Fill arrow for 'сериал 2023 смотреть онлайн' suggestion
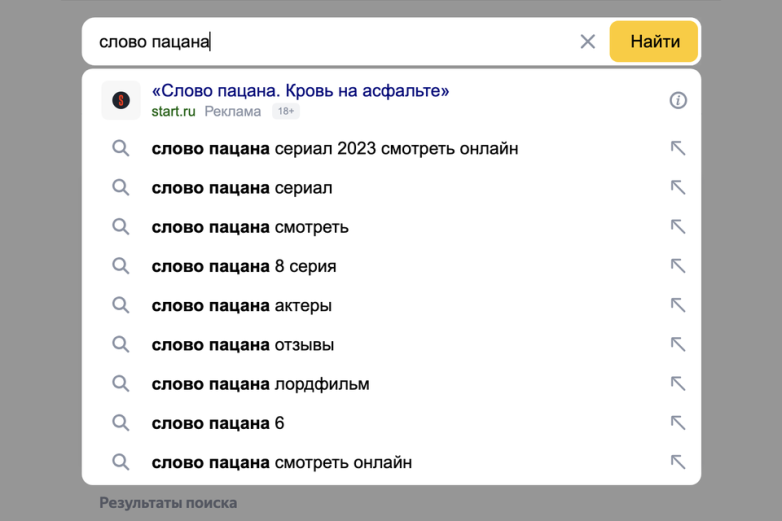This screenshot has height=521, width=782. (678, 148)
